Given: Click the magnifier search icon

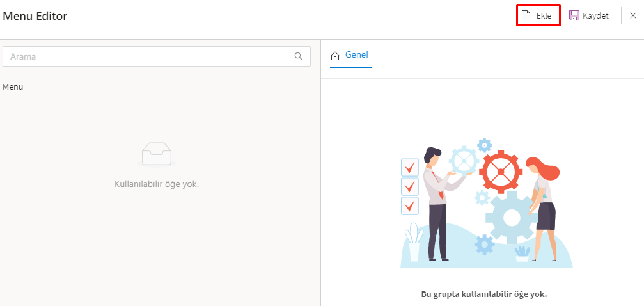Looking at the screenshot, I should 299,56.
